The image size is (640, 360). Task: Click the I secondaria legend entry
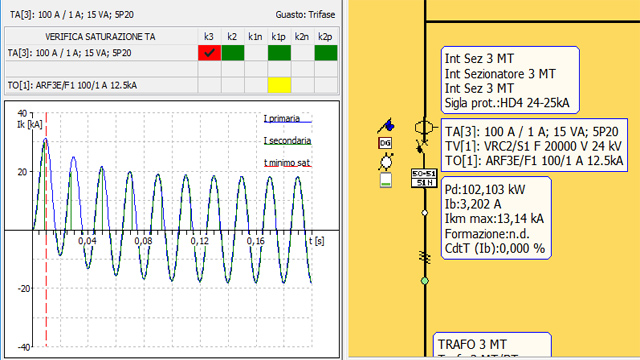(x=287, y=141)
